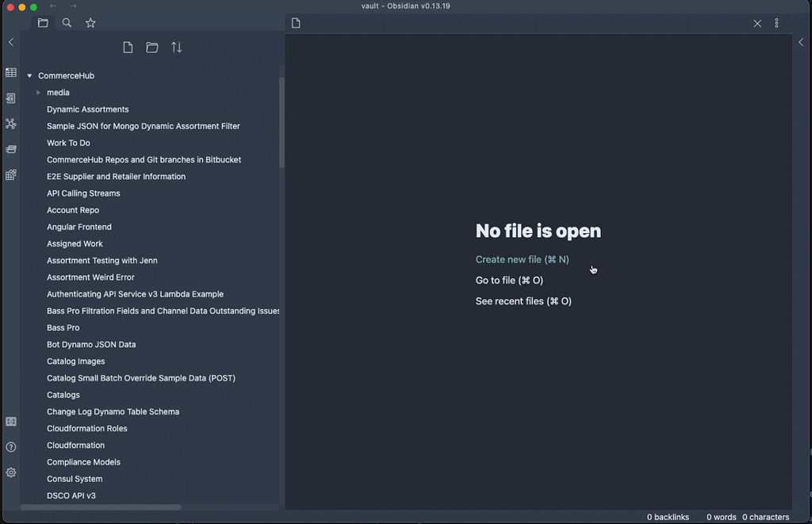Open Work To Do note
Screen dimensions: 812x524
[68, 143]
